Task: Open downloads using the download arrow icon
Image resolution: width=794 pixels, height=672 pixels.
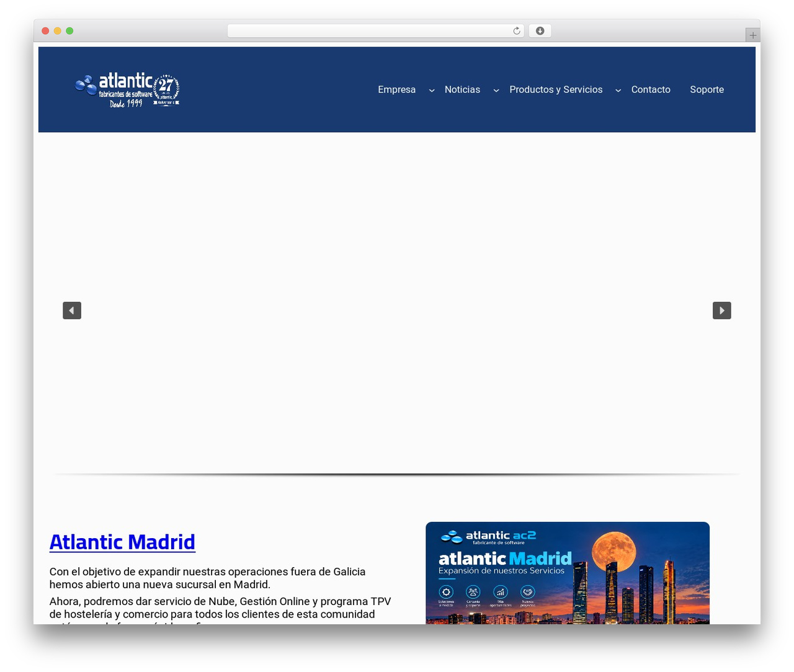Action: point(540,31)
